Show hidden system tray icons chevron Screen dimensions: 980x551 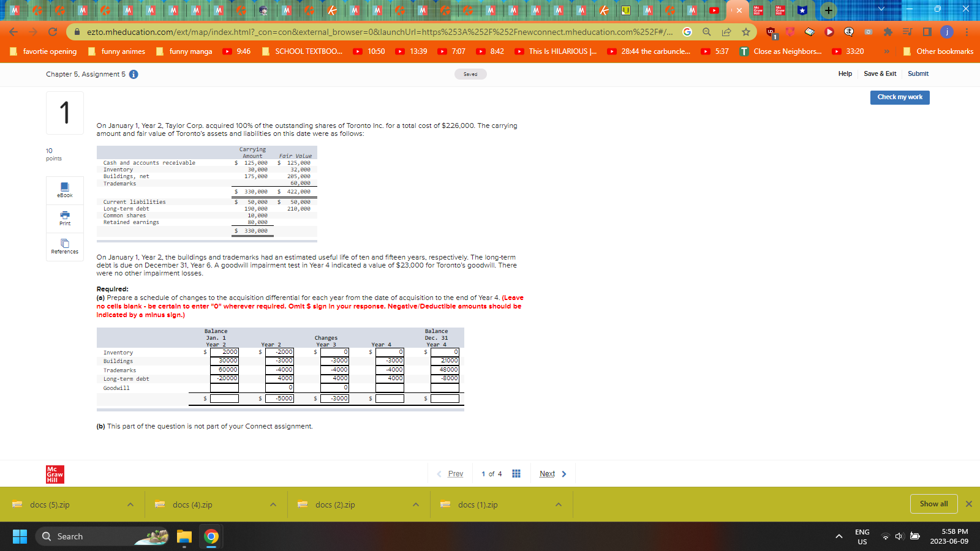[x=839, y=536]
